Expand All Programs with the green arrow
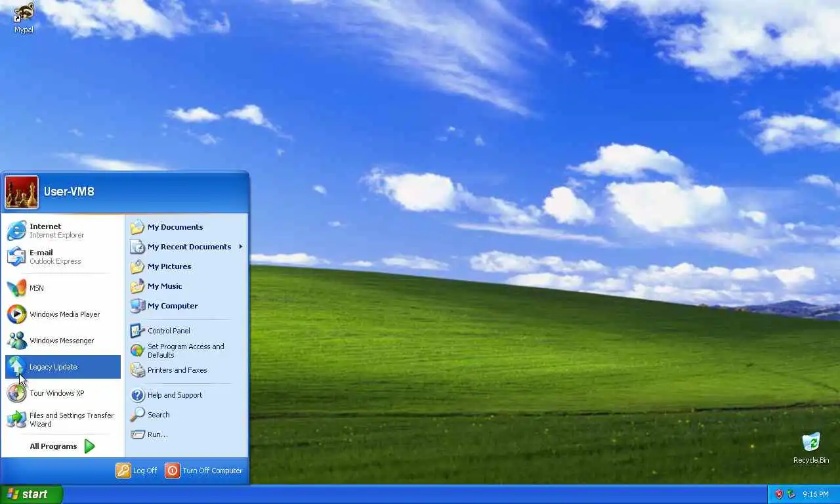Screen dimensions: 840x504 point(90,446)
